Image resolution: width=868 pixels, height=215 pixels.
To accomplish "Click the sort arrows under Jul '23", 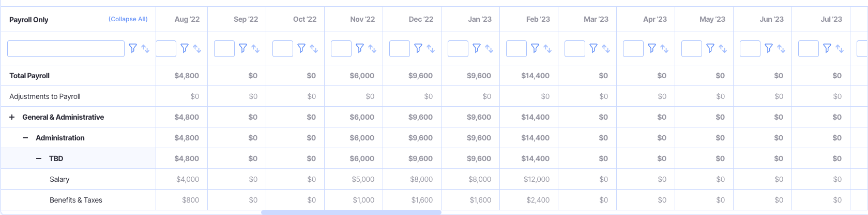I will coord(840,49).
